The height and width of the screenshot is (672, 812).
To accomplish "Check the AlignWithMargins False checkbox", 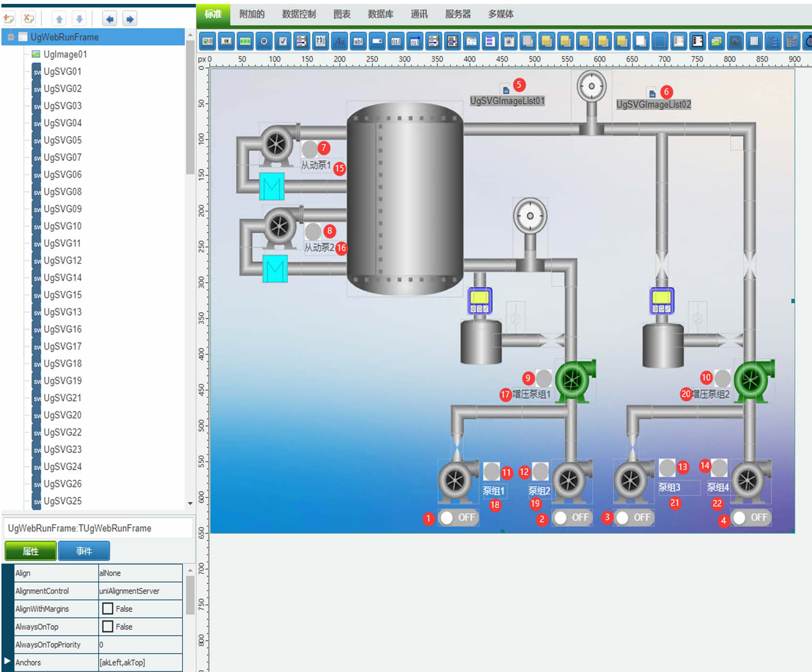I will coord(107,609).
